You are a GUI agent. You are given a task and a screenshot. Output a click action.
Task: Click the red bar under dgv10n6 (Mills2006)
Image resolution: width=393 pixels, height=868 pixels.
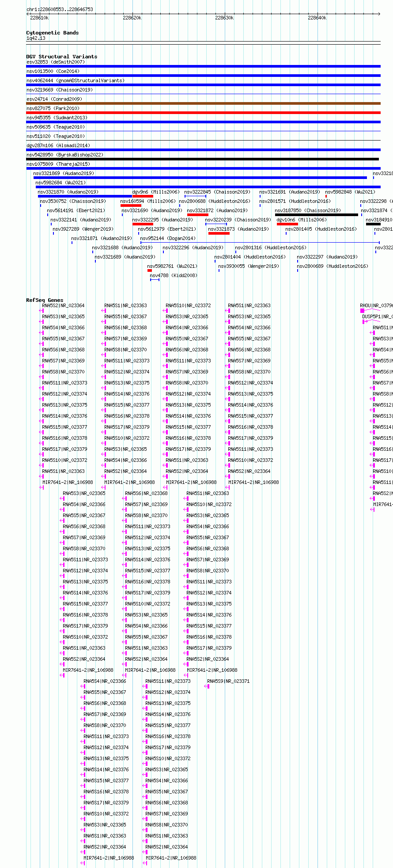tap(287, 224)
